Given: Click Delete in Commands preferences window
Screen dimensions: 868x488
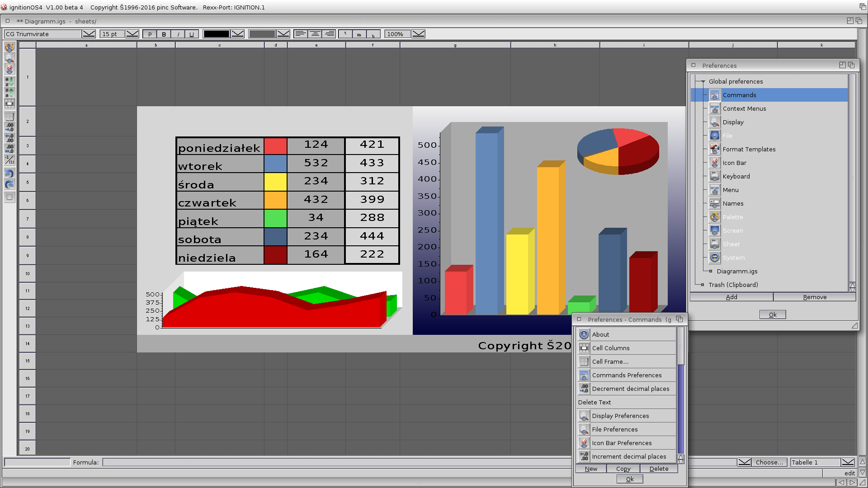Looking at the screenshot, I should (659, 469).
